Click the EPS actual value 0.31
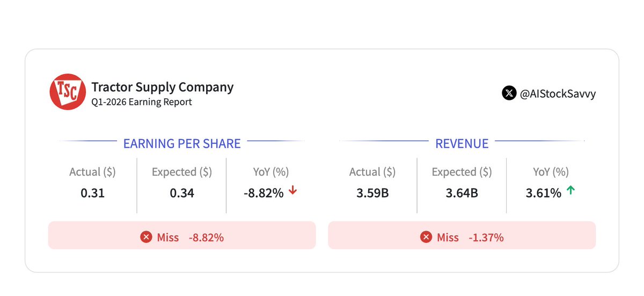 pos(92,193)
